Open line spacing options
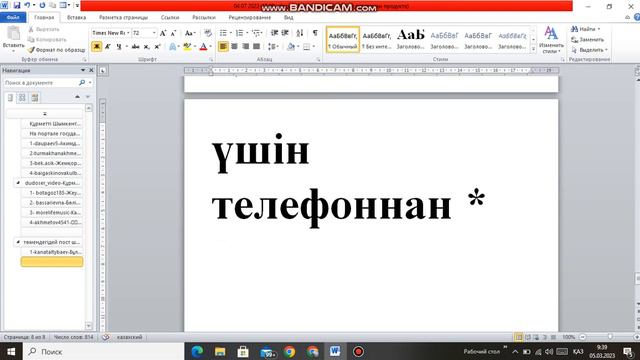 273,47
